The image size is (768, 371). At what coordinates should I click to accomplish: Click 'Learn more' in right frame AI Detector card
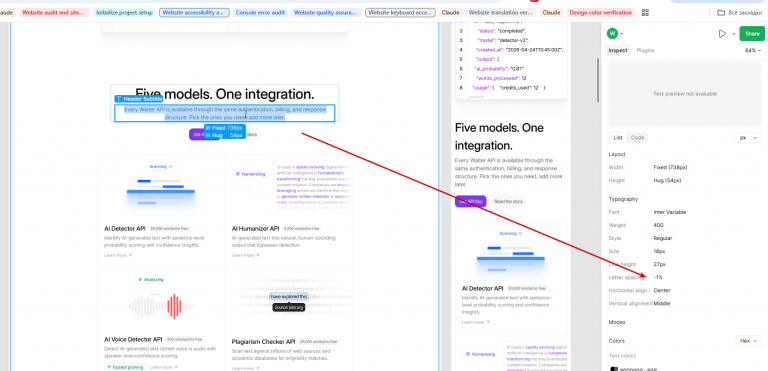476,322
